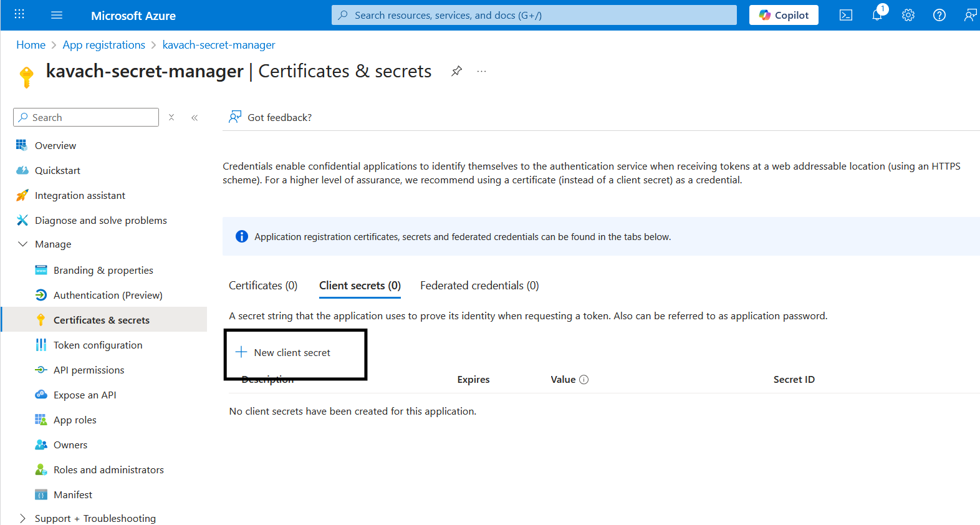
Task: Open portal settings gear
Action: [x=908, y=15]
